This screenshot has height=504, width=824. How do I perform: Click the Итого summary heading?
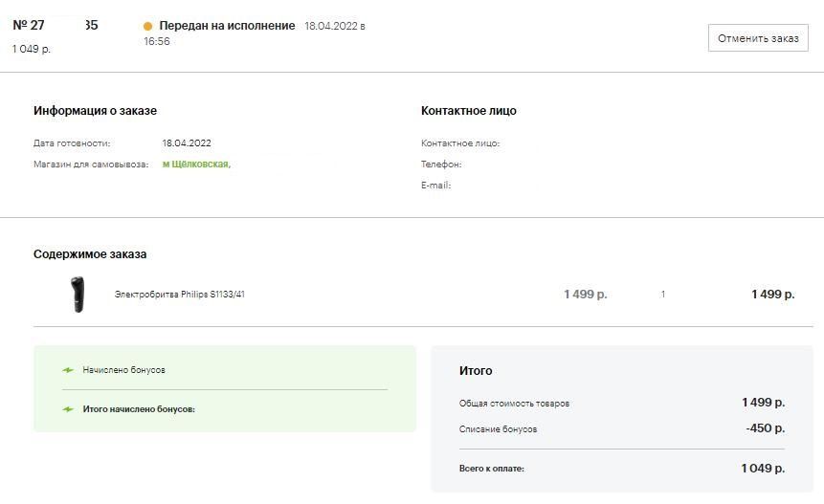pos(476,371)
